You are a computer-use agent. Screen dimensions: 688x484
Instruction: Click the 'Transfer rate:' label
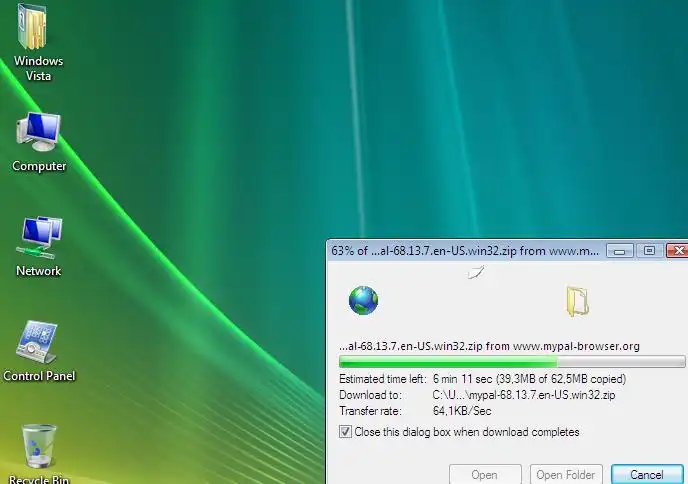370,411
